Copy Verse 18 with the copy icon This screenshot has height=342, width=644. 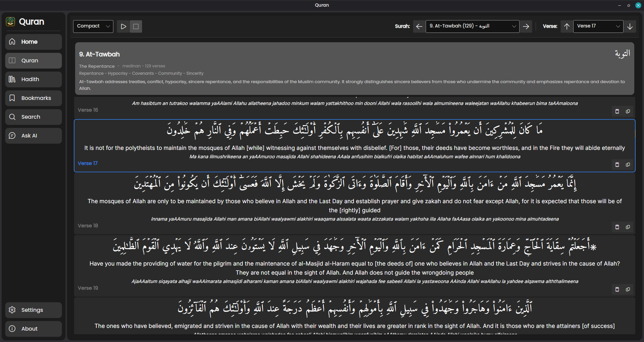click(x=628, y=227)
